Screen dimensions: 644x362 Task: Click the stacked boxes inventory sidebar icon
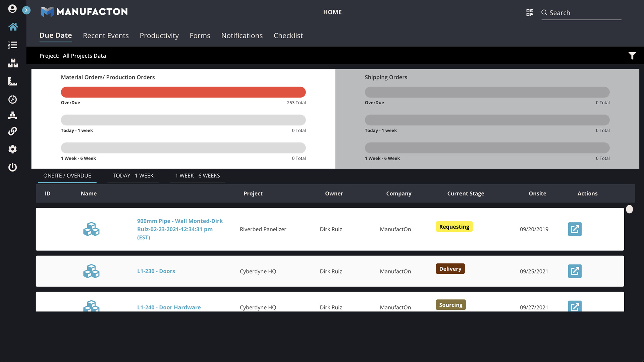(x=13, y=63)
